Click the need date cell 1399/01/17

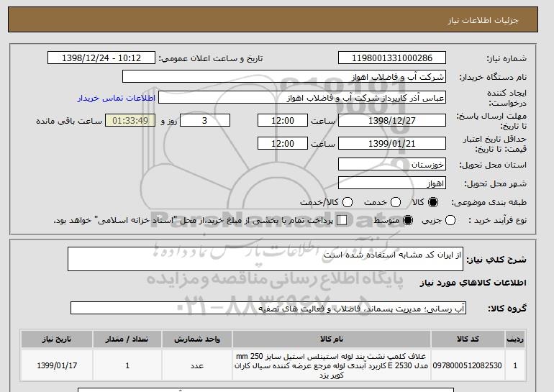tap(57, 365)
